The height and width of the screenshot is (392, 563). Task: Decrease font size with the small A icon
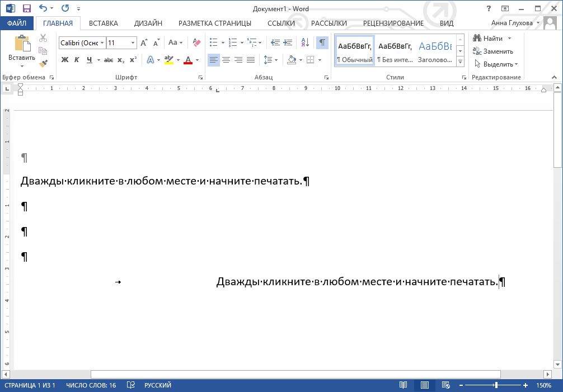156,42
